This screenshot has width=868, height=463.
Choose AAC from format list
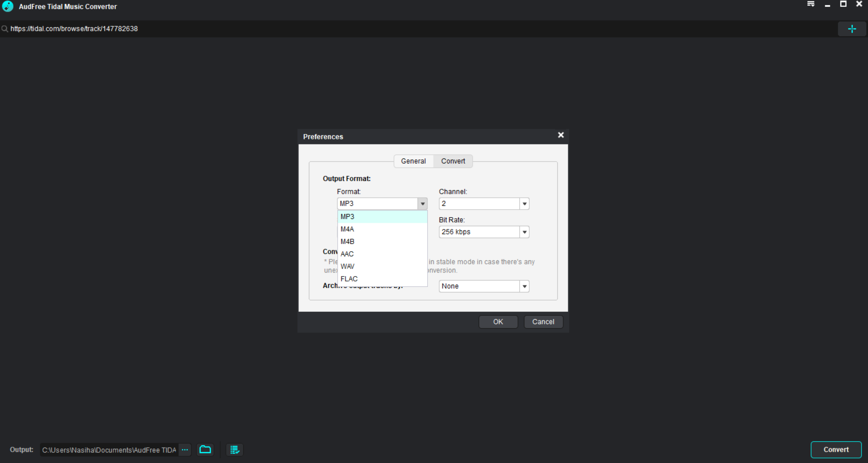tap(382, 254)
